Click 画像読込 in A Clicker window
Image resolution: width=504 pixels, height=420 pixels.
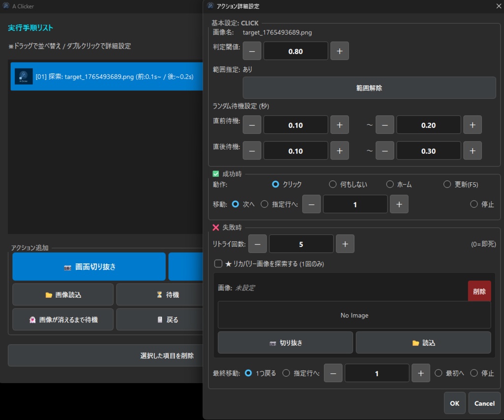coord(63,294)
